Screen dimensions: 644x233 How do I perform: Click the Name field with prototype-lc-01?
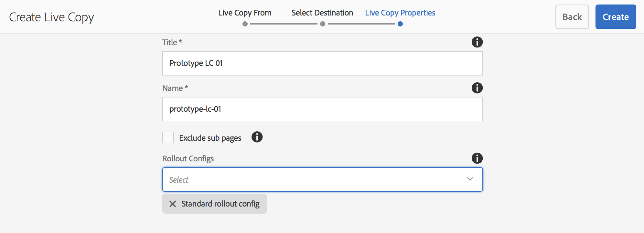point(322,109)
